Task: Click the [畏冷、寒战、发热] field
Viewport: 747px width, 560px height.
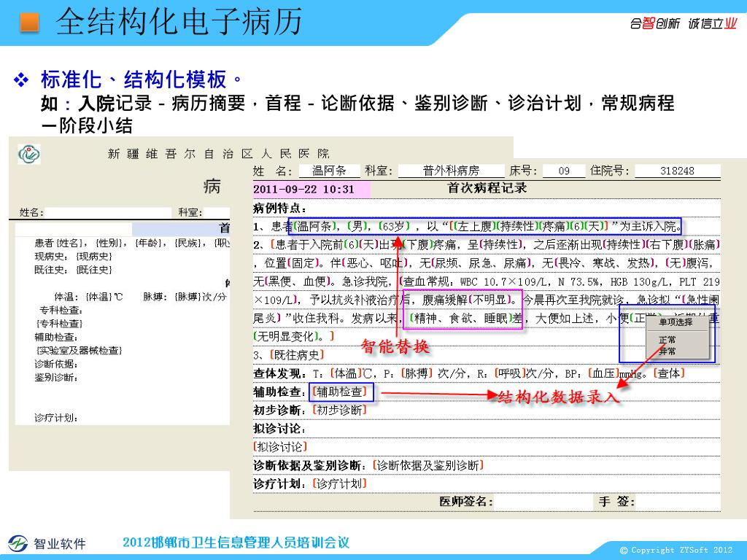Action: coord(606,262)
